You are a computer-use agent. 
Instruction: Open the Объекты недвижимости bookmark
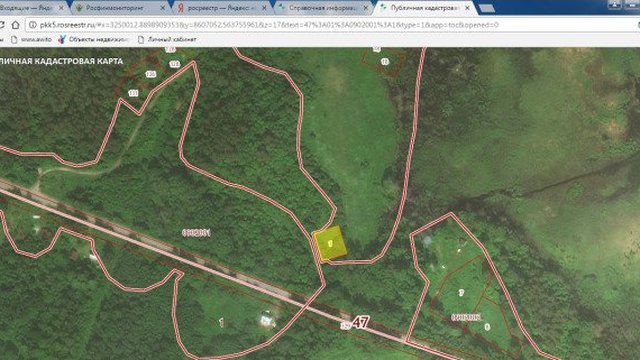[x=93, y=40]
